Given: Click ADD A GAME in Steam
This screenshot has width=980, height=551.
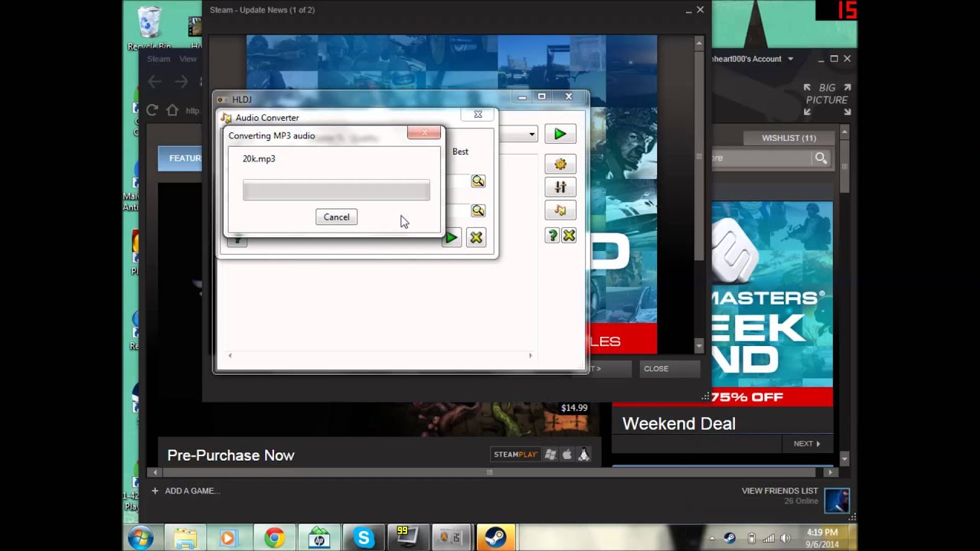Looking at the screenshot, I should (186, 491).
